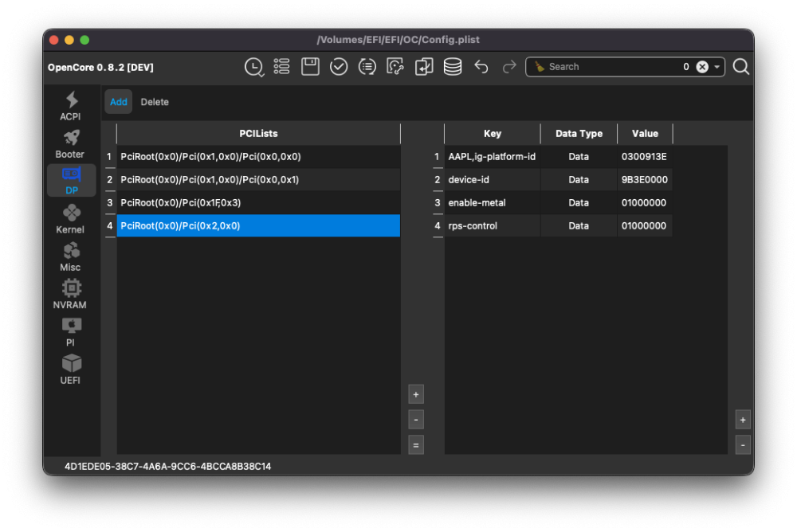This screenshot has width=797, height=532.
Task: Click value 9B3E0000
Action: tap(645, 179)
